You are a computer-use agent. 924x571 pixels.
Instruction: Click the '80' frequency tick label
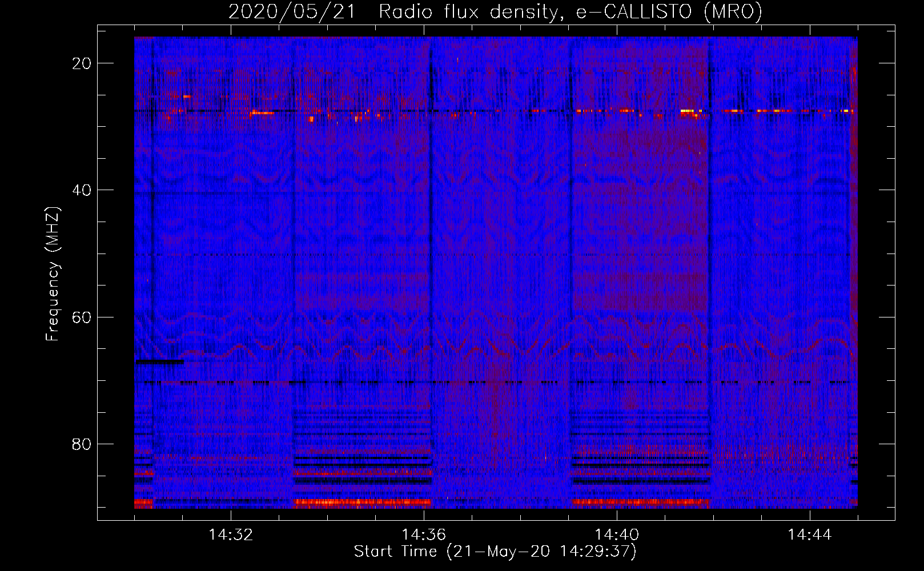coord(82,444)
